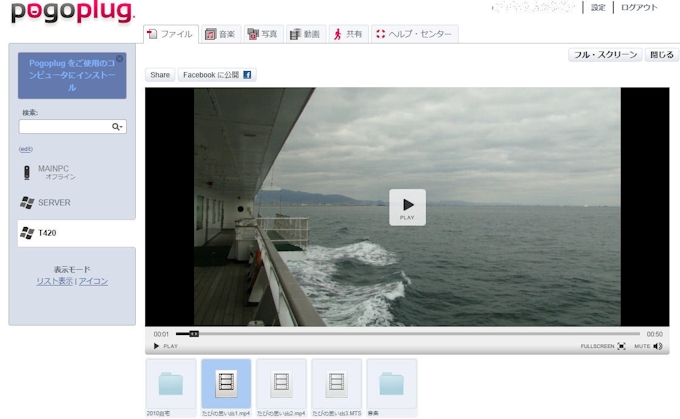The image size is (680, 419).
Task: Select the MAINPC device icon
Action: 27,172
